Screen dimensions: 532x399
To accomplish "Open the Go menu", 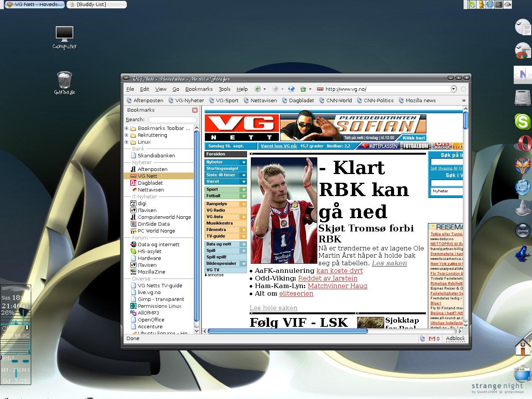I will [x=176, y=89].
